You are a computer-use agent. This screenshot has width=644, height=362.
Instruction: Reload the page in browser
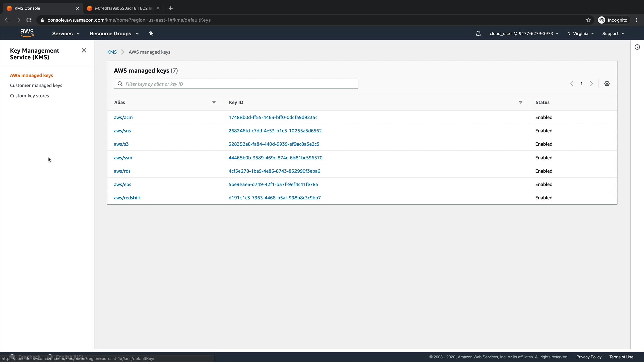point(29,20)
